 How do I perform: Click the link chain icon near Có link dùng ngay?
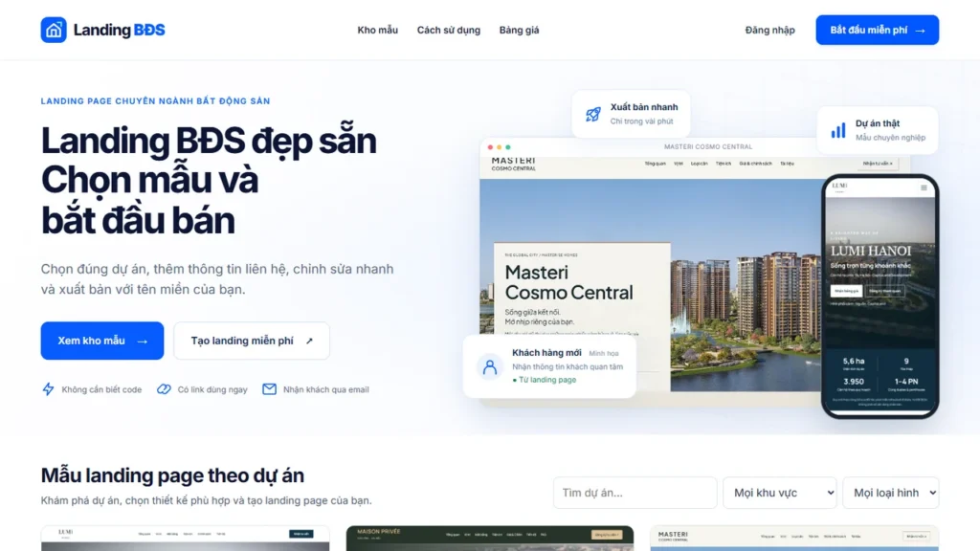click(164, 389)
